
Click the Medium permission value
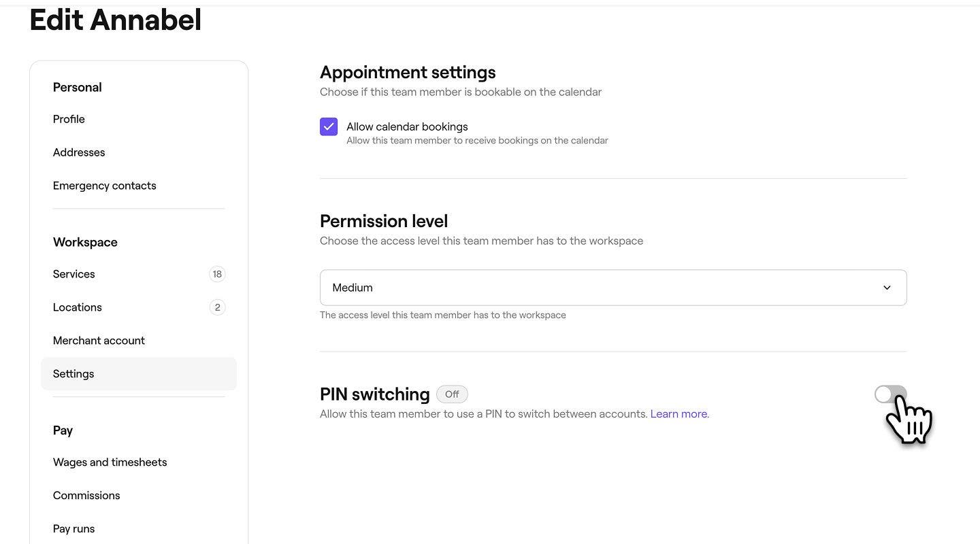[x=353, y=288]
